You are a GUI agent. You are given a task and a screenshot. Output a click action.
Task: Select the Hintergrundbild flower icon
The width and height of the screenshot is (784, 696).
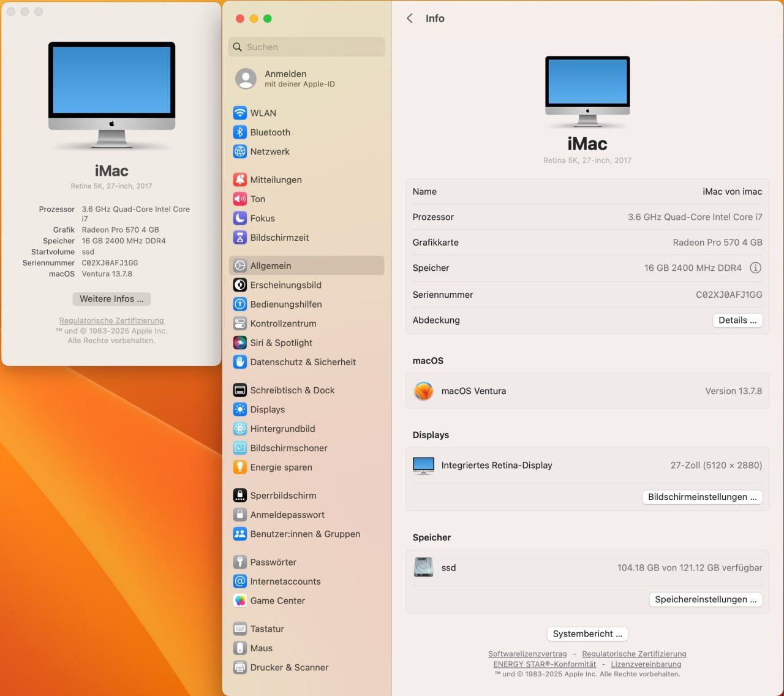[x=239, y=429]
